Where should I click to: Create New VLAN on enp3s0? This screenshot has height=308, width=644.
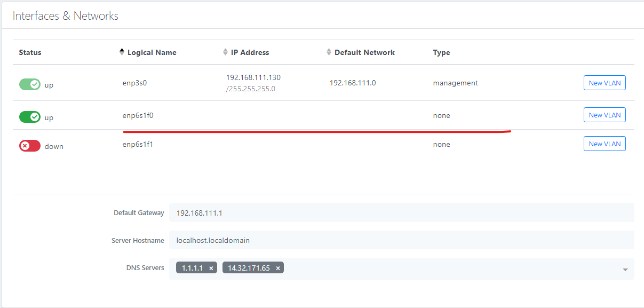tap(604, 83)
